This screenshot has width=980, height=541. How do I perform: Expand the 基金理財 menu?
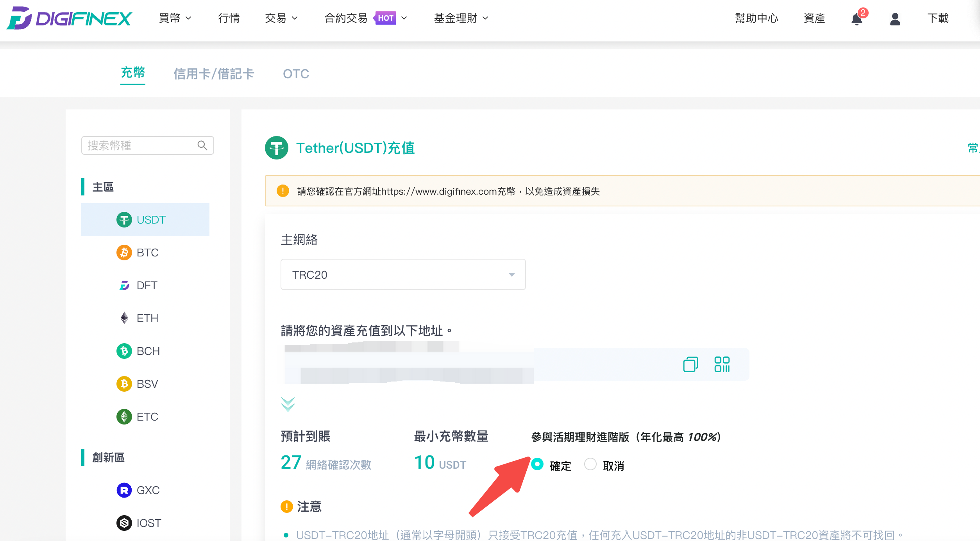pyautogui.click(x=461, y=18)
